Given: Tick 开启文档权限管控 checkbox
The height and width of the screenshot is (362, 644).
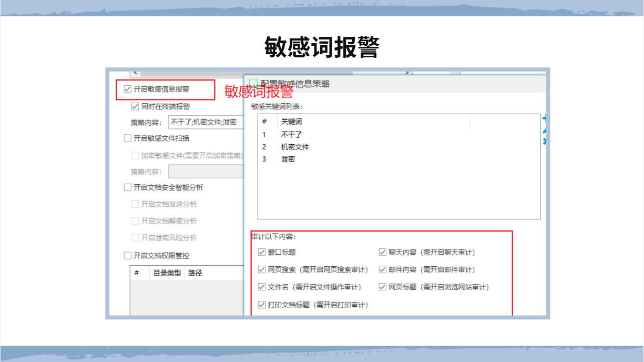Looking at the screenshot, I should pos(127,256).
